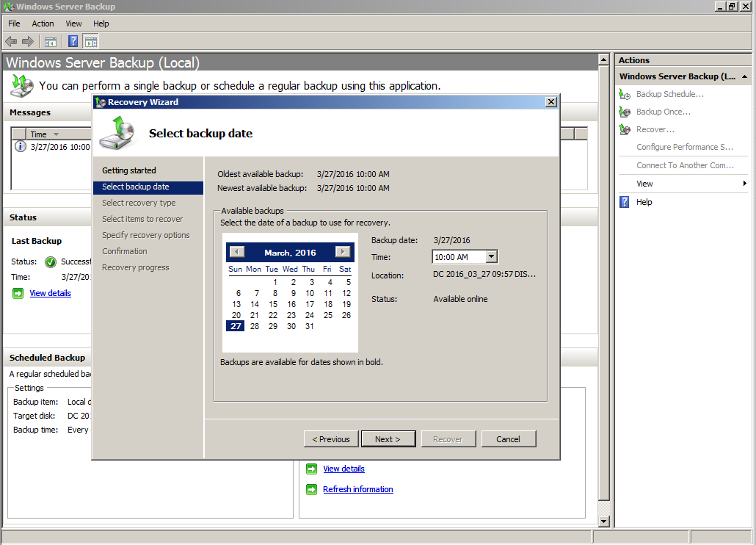The width and height of the screenshot is (756, 545).
Task: Toggle the console tree pane icon in toolbar
Action: (x=51, y=42)
